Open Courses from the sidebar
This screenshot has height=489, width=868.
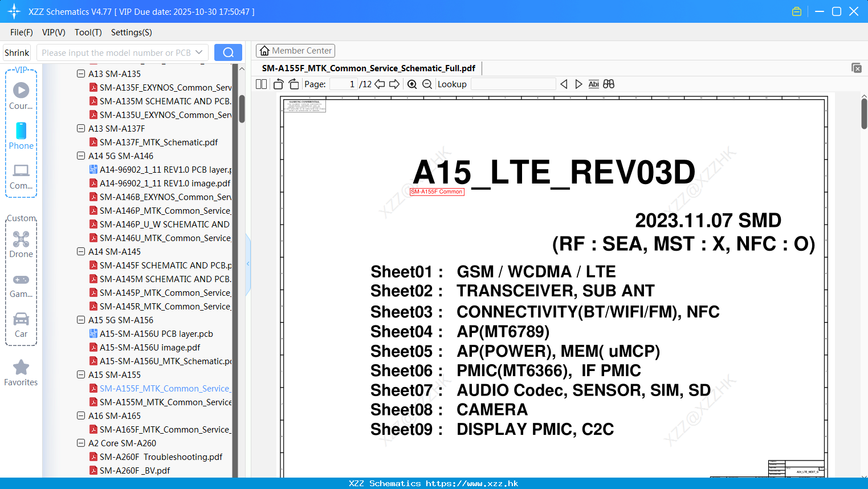(x=21, y=96)
